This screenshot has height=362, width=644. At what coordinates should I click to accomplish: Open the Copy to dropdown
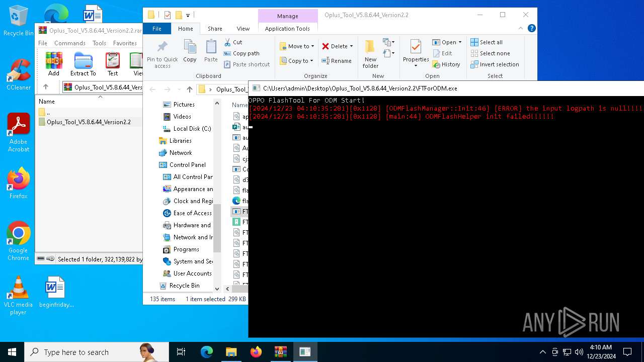pyautogui.click(x=296, y=61)
